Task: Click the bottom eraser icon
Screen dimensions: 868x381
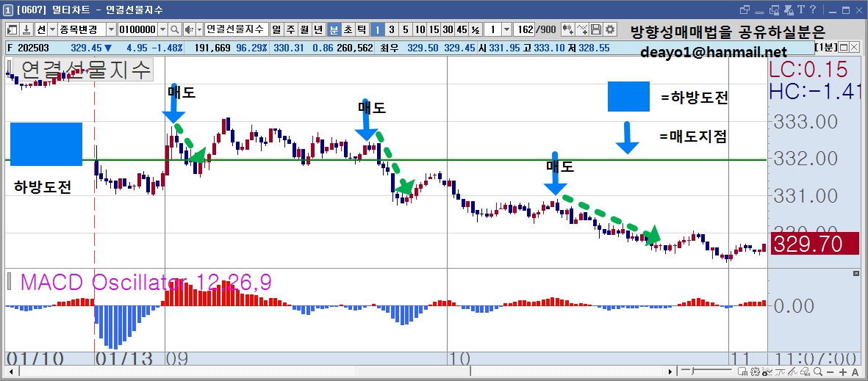Action: (x=805, y=371)
